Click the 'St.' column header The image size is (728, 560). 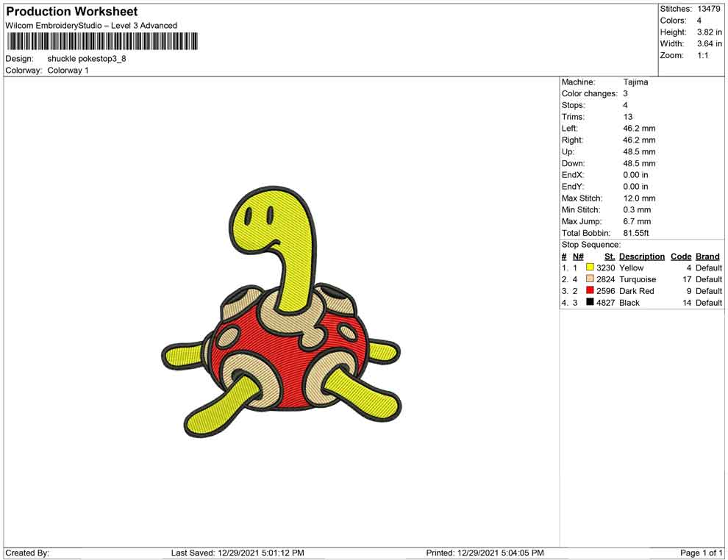point(610,256)
